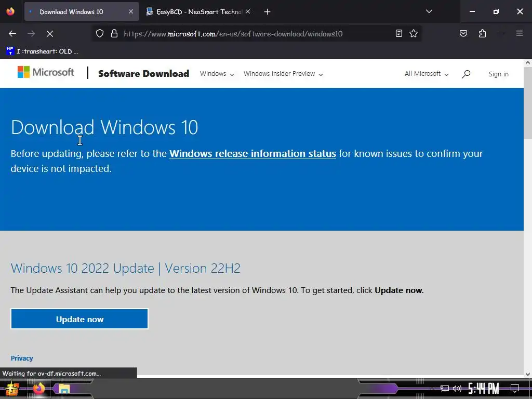Go back to the previous page
Screen dimensions: 532x399
tap(12, 34)
